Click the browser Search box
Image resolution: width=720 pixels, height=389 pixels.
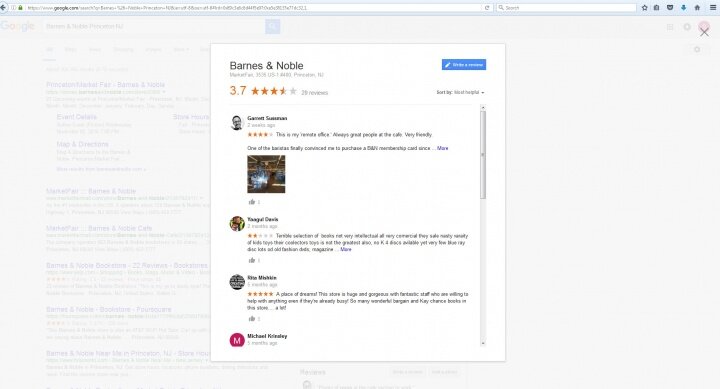pyautogui.click(x=566, y=8)
